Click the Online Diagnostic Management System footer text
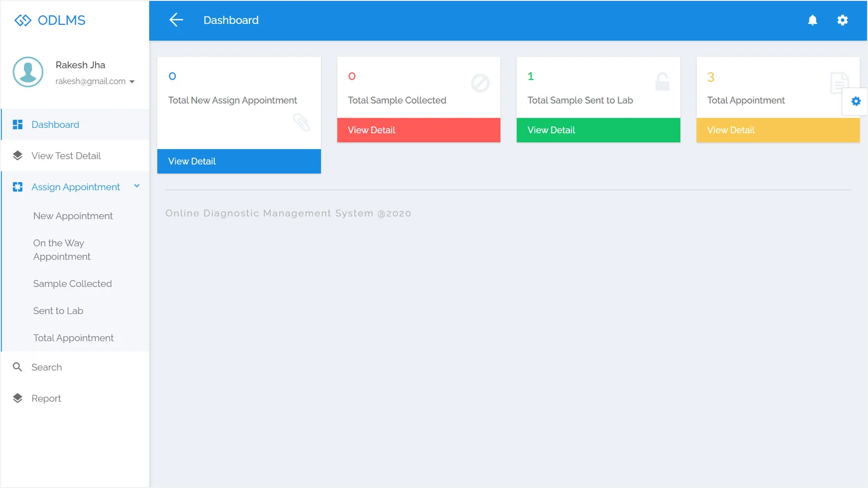Viewport: 868px width, 488px height. (288, 213)
